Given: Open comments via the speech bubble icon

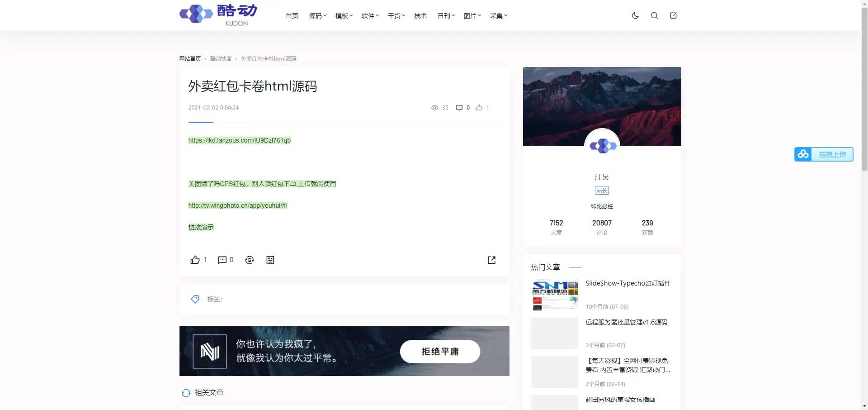Looking at the screenshot, I should (x=222, y=260).
